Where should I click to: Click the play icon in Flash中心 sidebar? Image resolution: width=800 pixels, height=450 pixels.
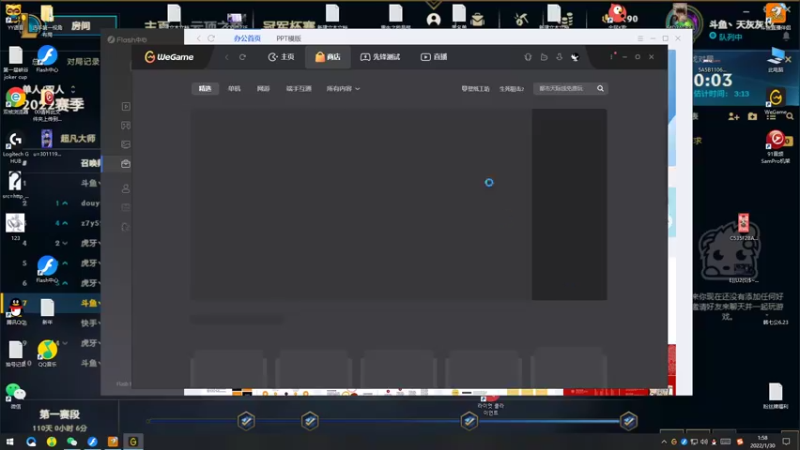[126, 106]
